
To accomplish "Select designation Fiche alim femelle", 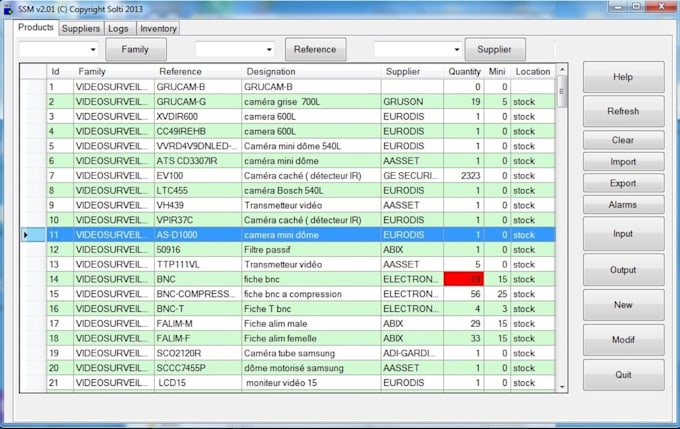I will point(311,338).
